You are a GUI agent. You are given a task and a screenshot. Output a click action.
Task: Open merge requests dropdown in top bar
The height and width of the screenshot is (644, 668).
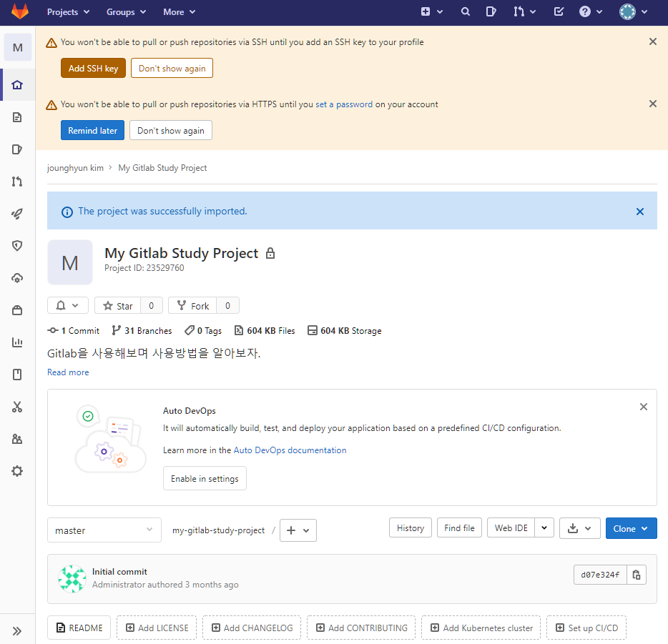point(524,12)
